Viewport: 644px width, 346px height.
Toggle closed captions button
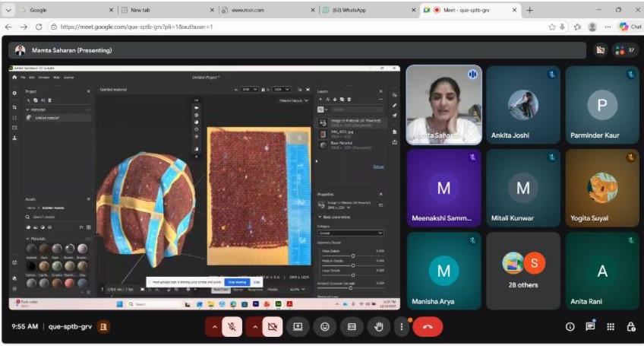pos(352,326)
